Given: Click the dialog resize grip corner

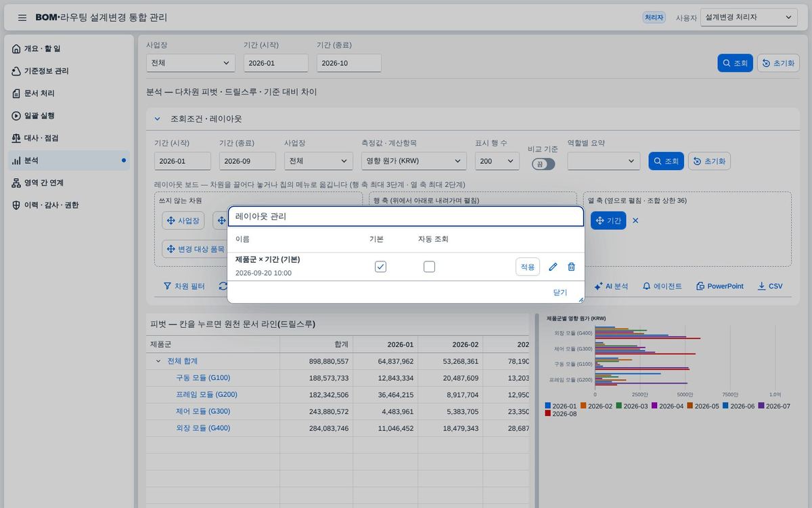Looking at the screenshot, I should point(581,299).
